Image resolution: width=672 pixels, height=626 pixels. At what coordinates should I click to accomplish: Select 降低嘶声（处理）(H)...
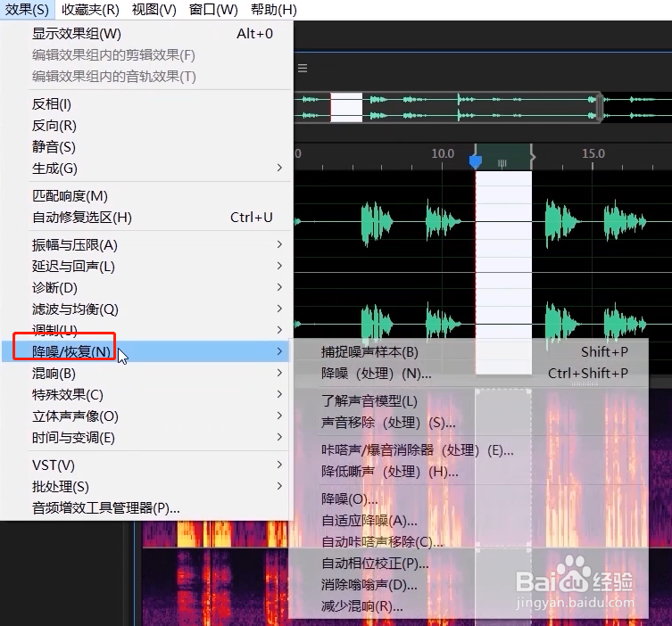click(x=469, y=472)
